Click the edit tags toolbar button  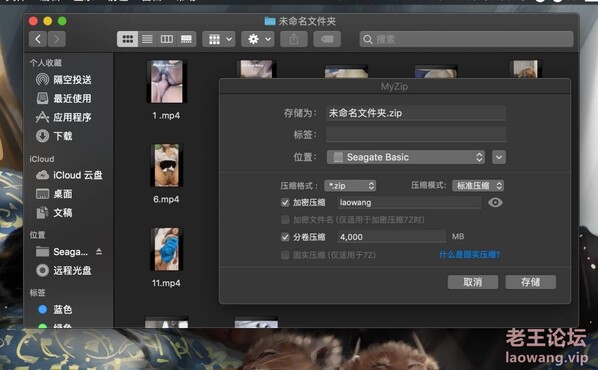pyautogui.click(x=327, y=39)
